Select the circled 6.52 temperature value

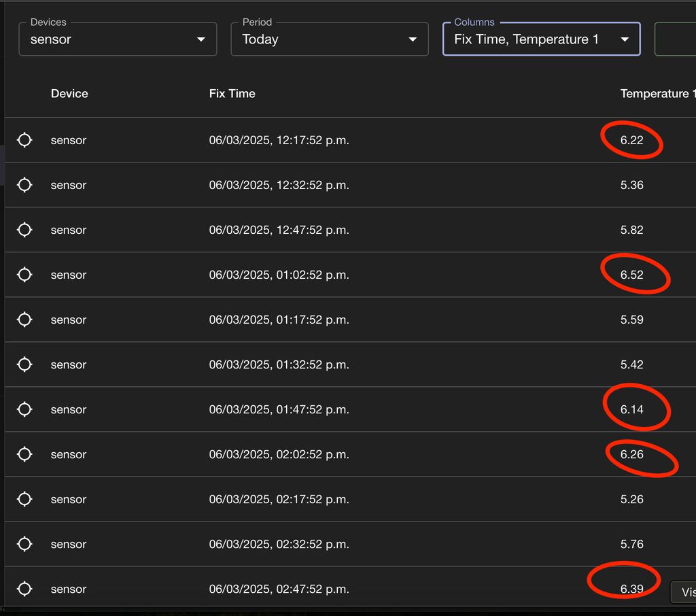[632, 275]
